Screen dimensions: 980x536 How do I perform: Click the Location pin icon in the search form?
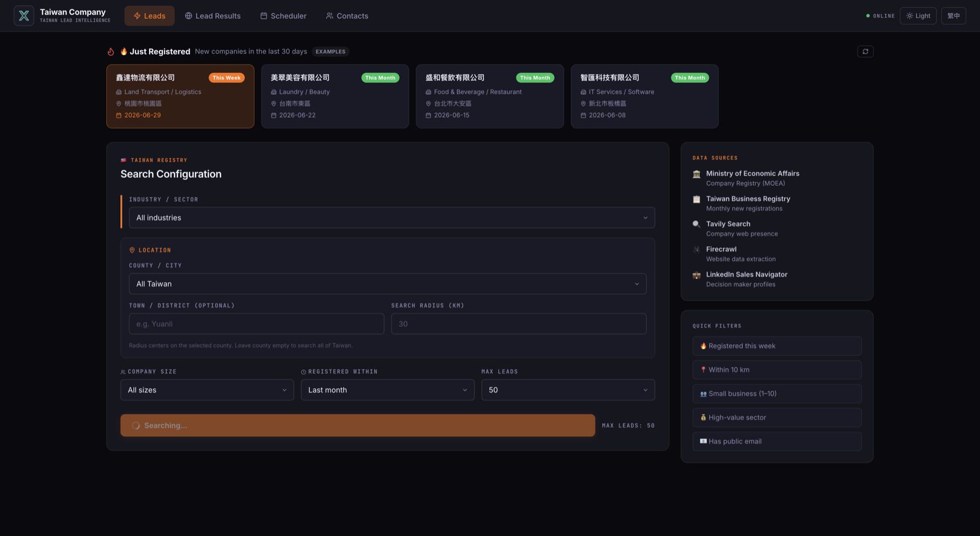click(x=132, y=250)
